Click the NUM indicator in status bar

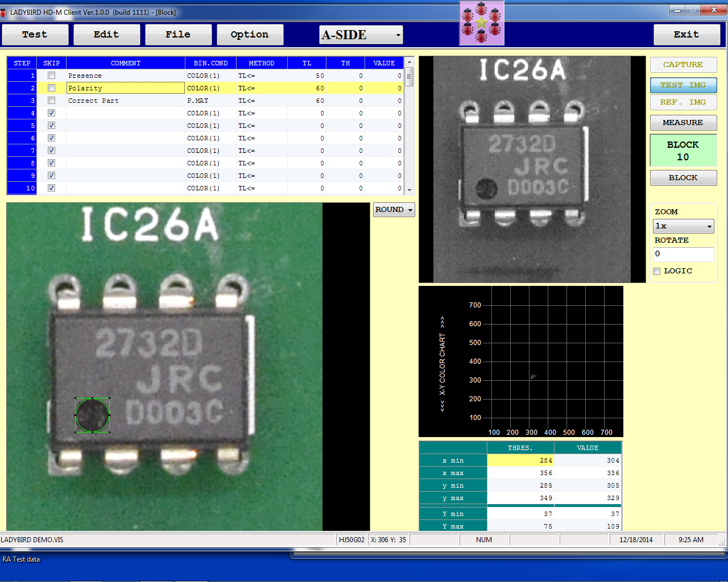[484, 540]
